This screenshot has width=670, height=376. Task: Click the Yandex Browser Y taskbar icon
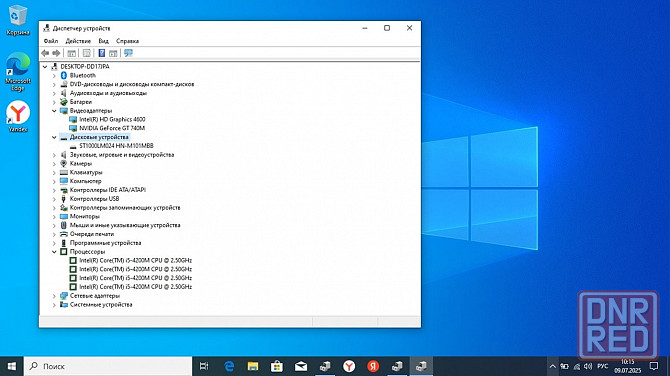[349, 366]
